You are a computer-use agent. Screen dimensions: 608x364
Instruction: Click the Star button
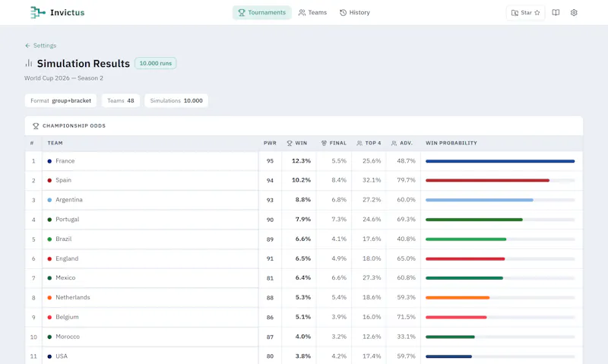(525, 13)
